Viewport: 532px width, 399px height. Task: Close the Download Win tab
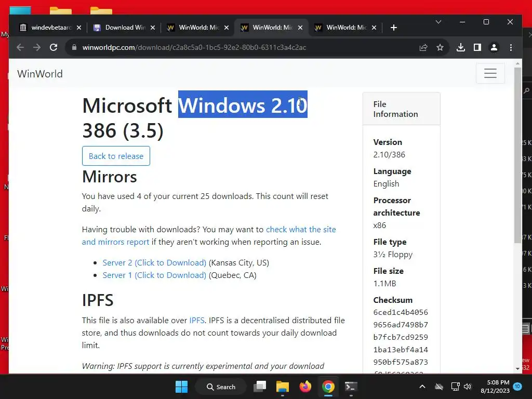point(153,28)
